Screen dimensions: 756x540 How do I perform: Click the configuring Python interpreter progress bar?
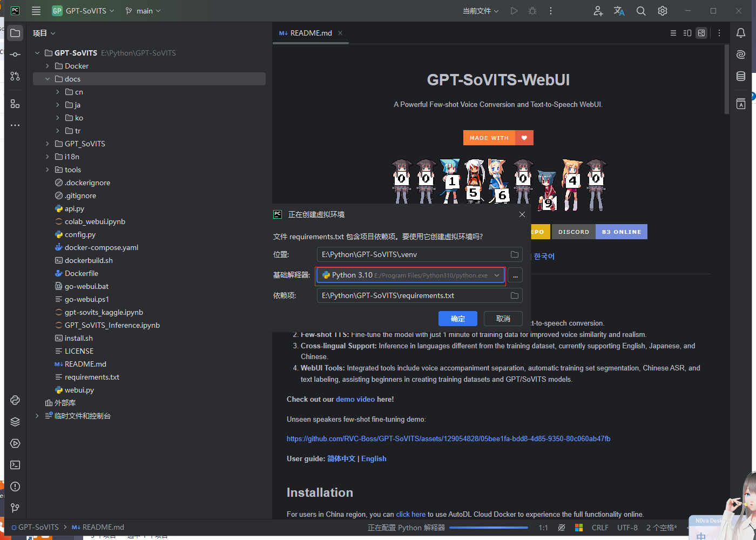coord(489,528)
